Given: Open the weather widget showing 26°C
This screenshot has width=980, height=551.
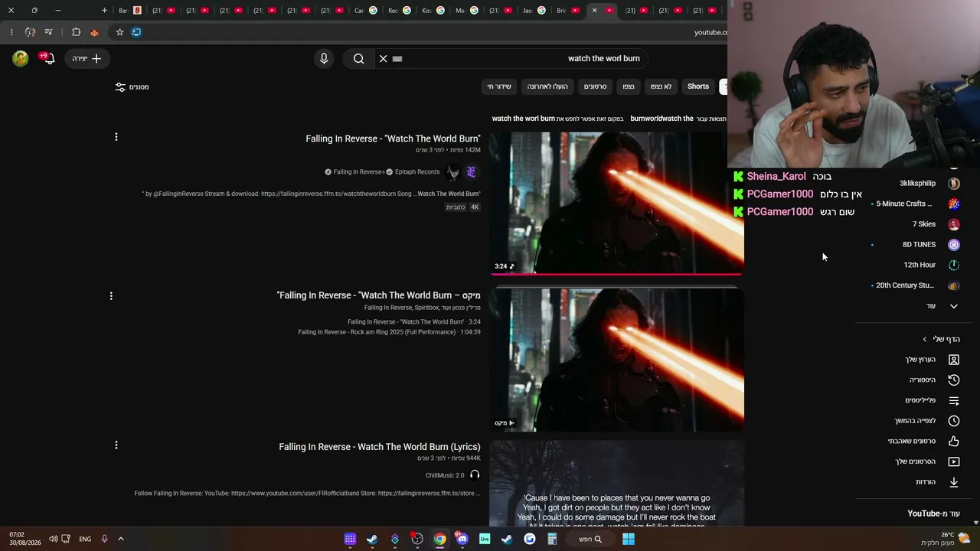Looking at the screenshot, I should click(x=946, y=540).
